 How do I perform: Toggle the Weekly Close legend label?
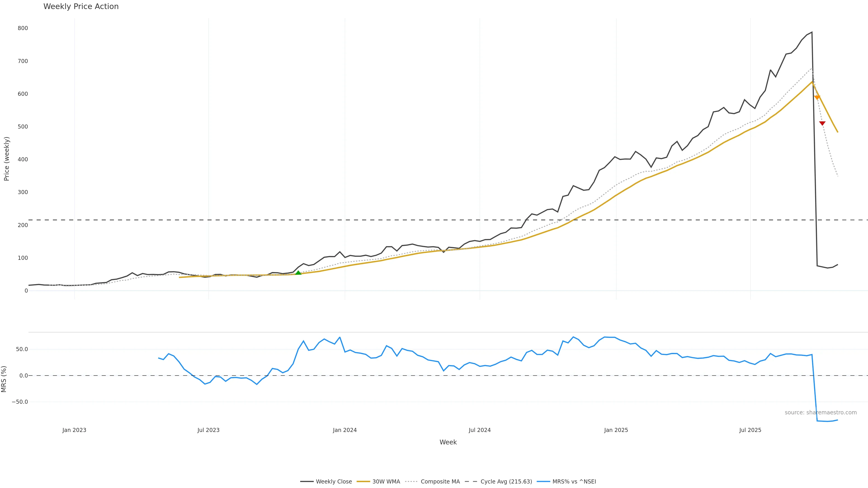[334, 482]
